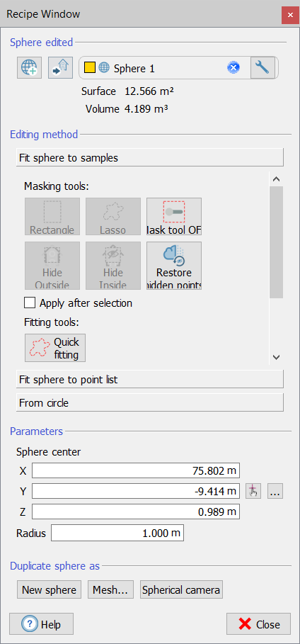Click the import selection house-arrow icon
Image resolution: width=300 pixels, height=644 pixels.
pos(60,68)
